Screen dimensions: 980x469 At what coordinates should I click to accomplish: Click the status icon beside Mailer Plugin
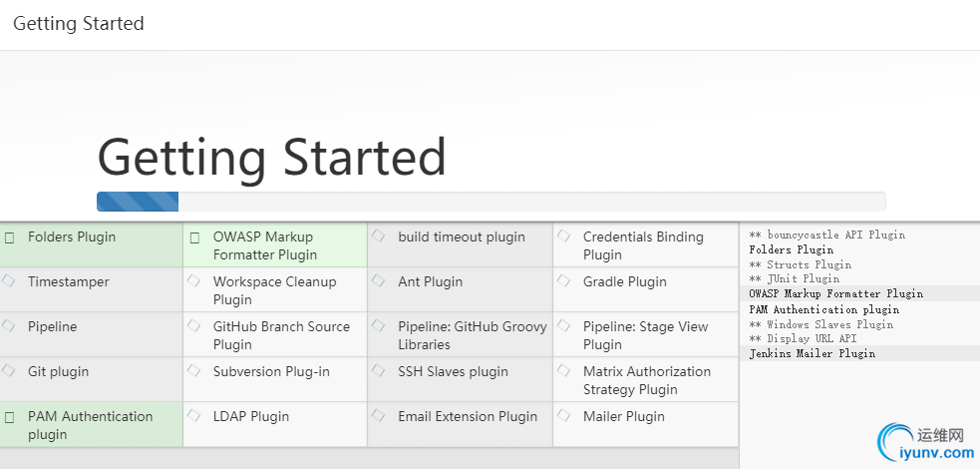coord(564,416)
